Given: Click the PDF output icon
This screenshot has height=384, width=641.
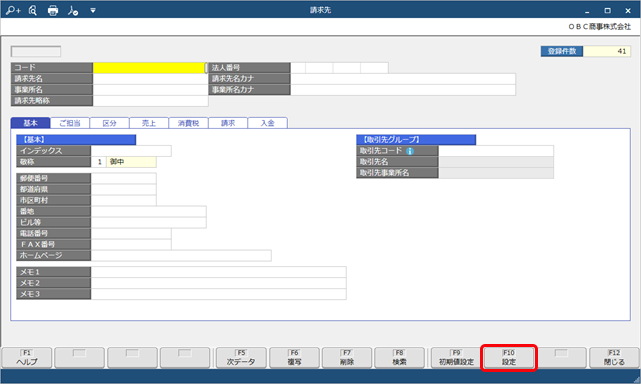Looking at the screenshot, I should (x=73, y=11).
